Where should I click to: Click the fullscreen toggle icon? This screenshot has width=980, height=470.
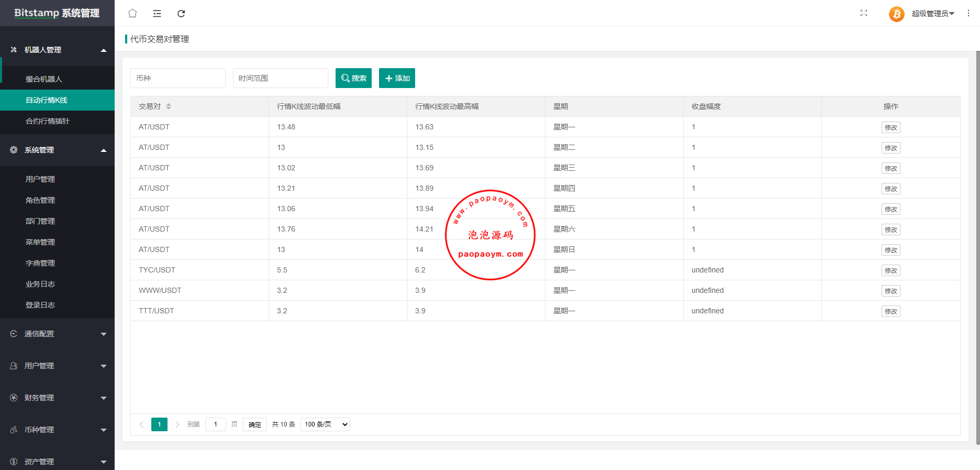(x=864, y=13)
